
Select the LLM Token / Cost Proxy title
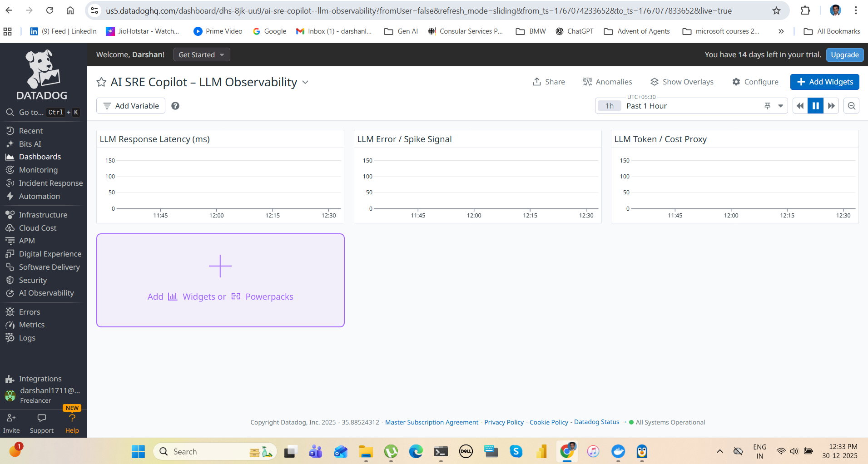[x=660, y=139]
